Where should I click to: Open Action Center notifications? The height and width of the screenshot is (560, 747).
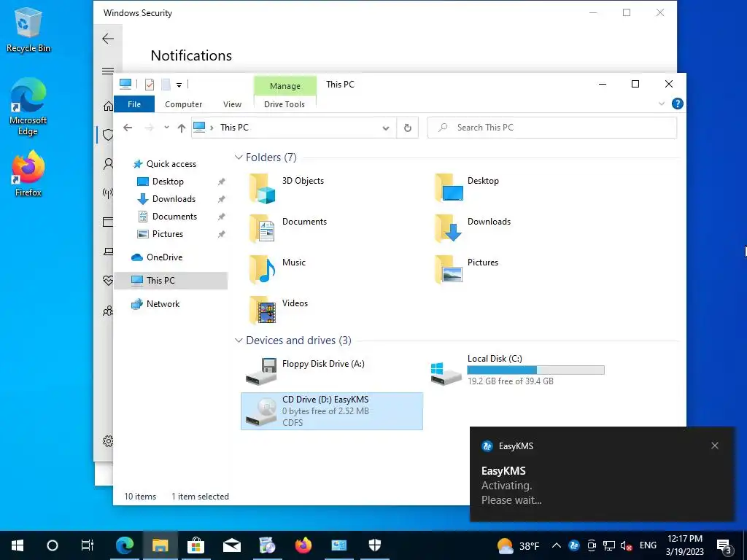(x=724, y=545)
